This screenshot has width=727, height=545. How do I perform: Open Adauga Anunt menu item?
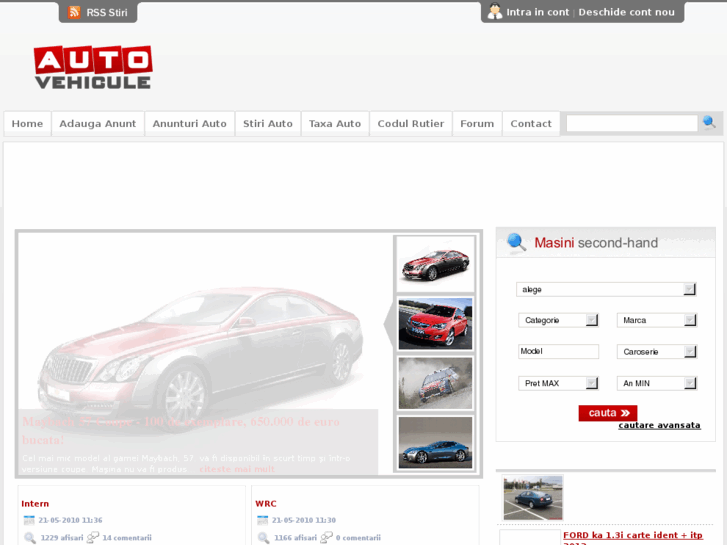(x=98, y=123)
